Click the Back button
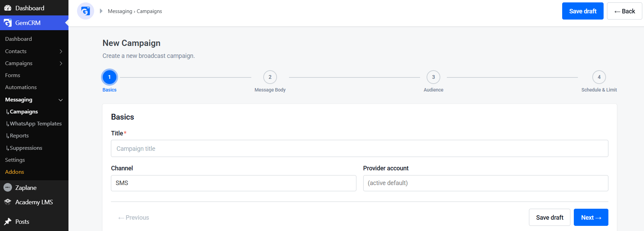The image size is (644, 231). 624,11
